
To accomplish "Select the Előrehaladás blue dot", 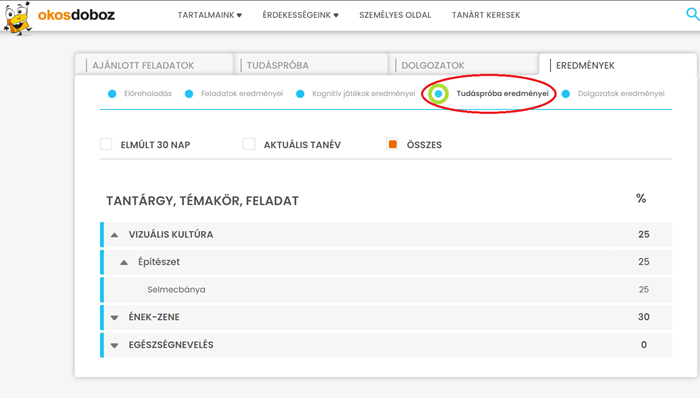I will coord(112,94).
